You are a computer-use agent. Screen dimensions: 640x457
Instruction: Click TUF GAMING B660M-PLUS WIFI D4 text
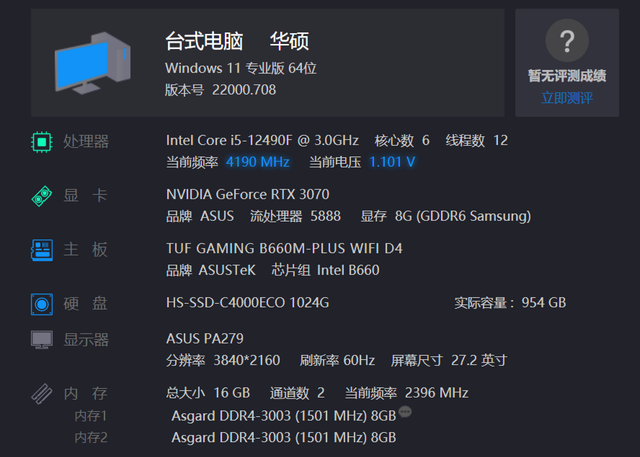click(x=284, y=249)
